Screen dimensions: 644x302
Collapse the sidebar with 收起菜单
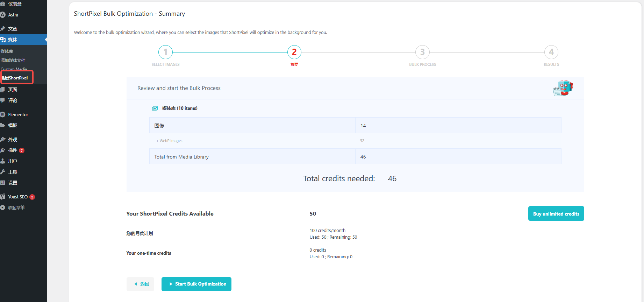16,208
